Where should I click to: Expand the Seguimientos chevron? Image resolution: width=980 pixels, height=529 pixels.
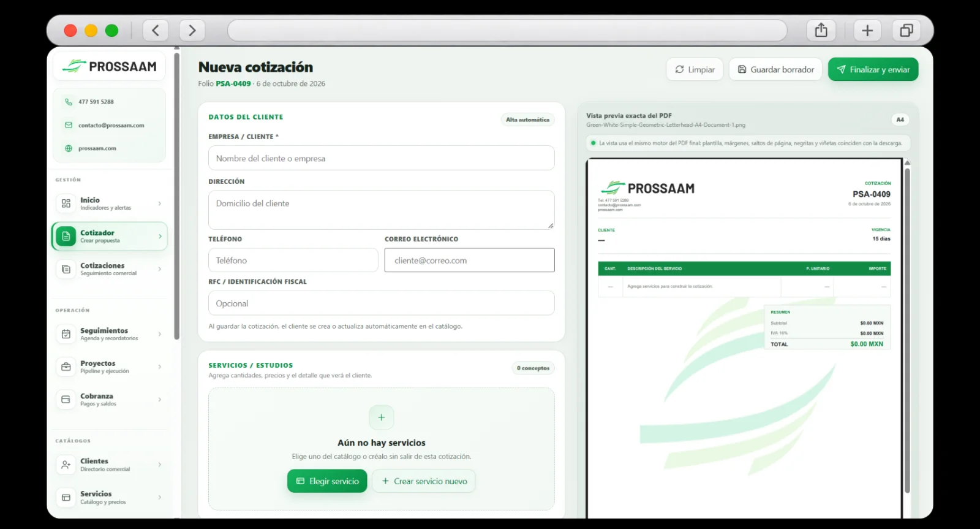point(160,334)
